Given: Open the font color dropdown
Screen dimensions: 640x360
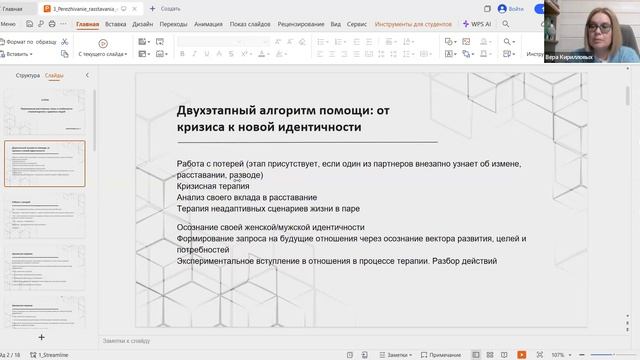Looking at the screenshot, I should pos(268,54).
